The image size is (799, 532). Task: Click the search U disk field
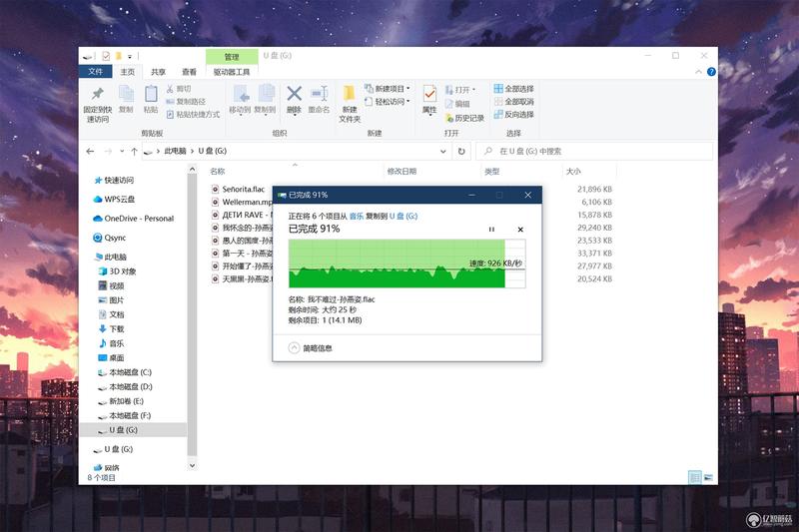click(594, 151)
